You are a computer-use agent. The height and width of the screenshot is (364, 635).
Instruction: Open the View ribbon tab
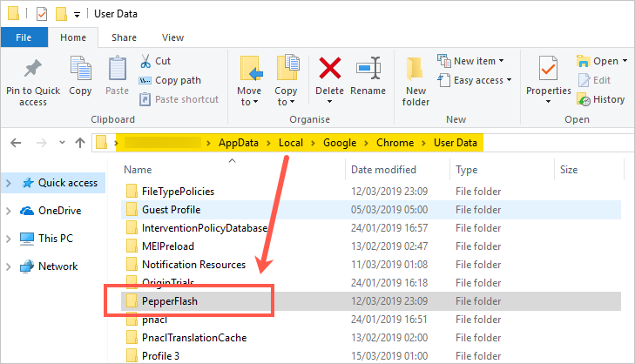pyautogui.click(x=172, y=37)
